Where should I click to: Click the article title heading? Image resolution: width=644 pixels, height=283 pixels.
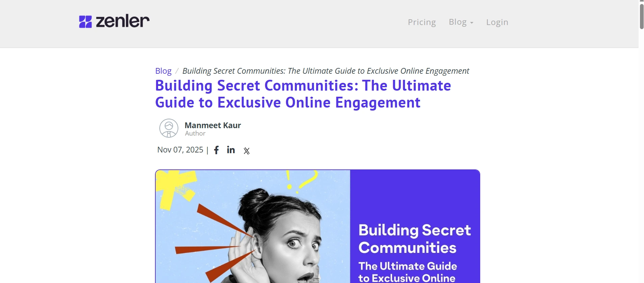pyautogui.click(x=303, y=94)
